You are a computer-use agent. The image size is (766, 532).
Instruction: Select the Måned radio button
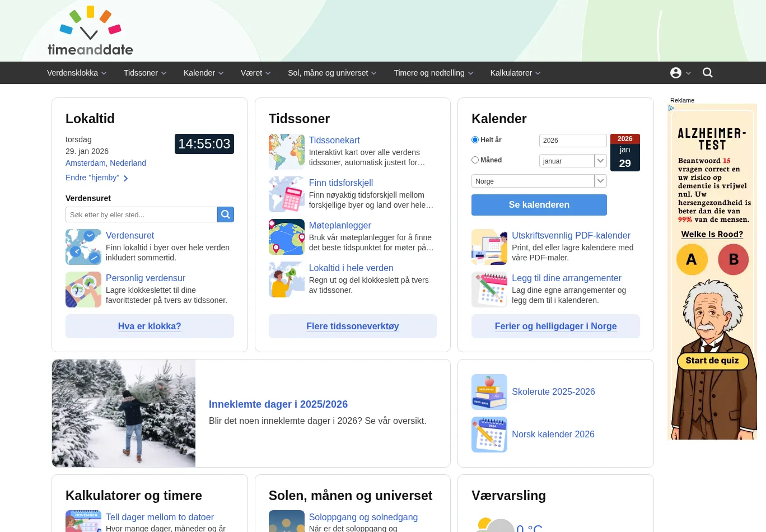click(475, 160)
